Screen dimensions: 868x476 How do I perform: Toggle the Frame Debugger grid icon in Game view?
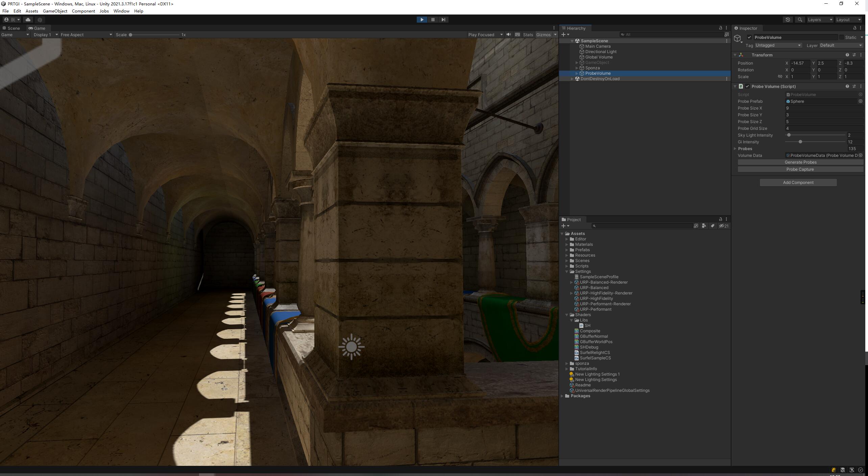click(x=517, y=34)
